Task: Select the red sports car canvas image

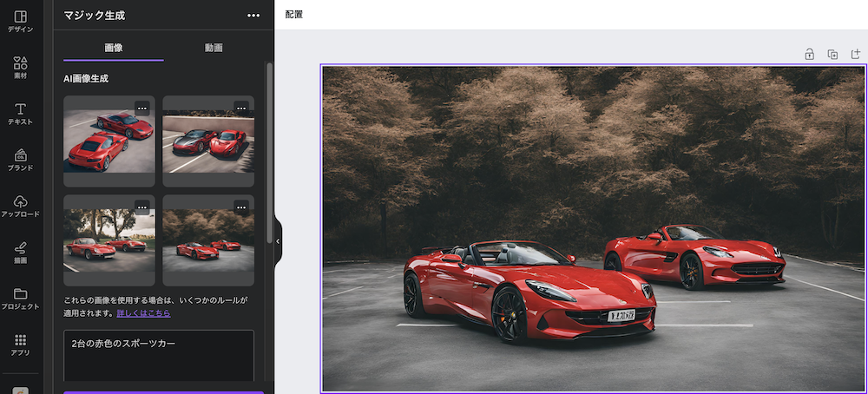Action: (x=594, y=229)
